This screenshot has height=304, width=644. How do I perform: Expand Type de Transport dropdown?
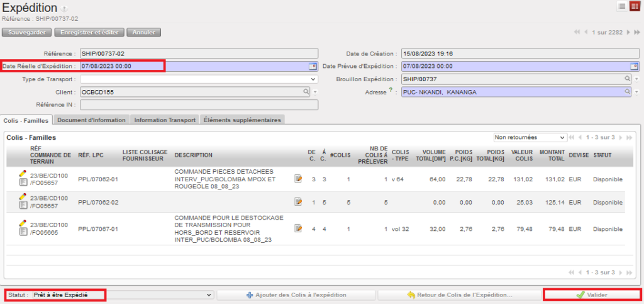coord(313,79)
